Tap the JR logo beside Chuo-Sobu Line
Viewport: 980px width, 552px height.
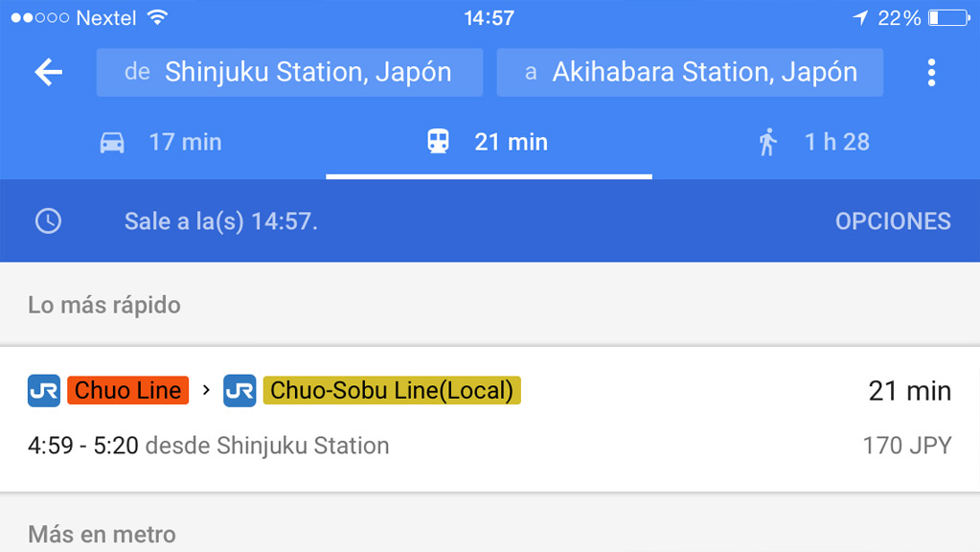[239, 391]
